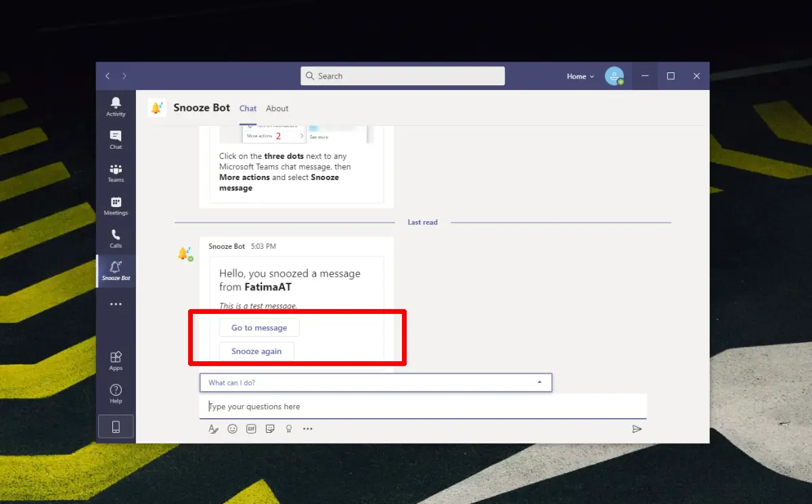Open the profile avatar menu
812x504 pixels.
(x=614, y=76)
